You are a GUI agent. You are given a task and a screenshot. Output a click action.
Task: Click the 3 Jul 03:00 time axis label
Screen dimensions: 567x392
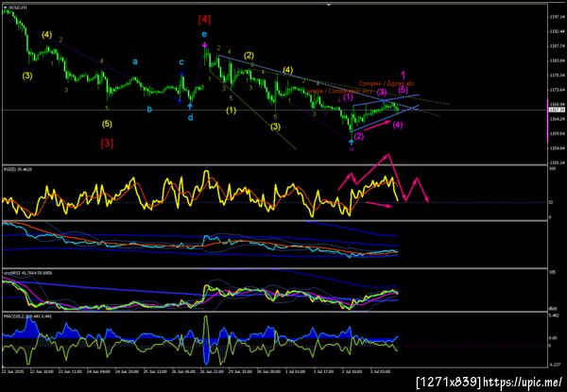click(380, 371)
